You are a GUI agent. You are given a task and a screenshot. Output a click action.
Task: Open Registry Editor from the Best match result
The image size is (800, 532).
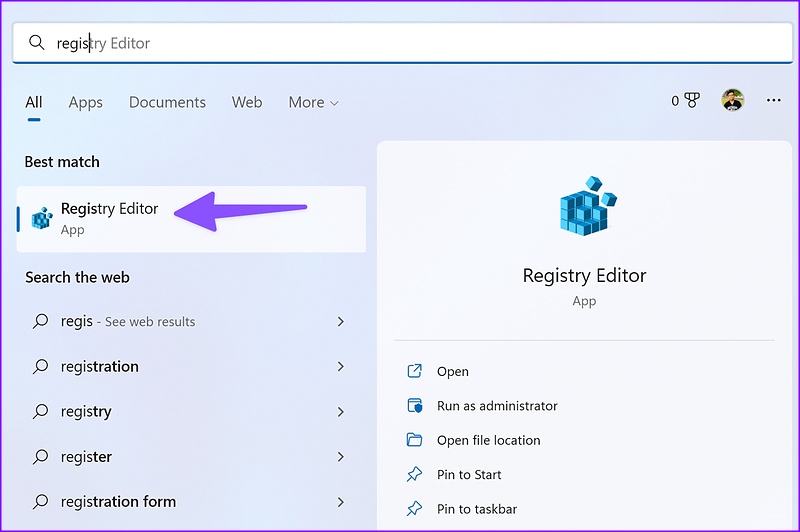pos(191,219)
